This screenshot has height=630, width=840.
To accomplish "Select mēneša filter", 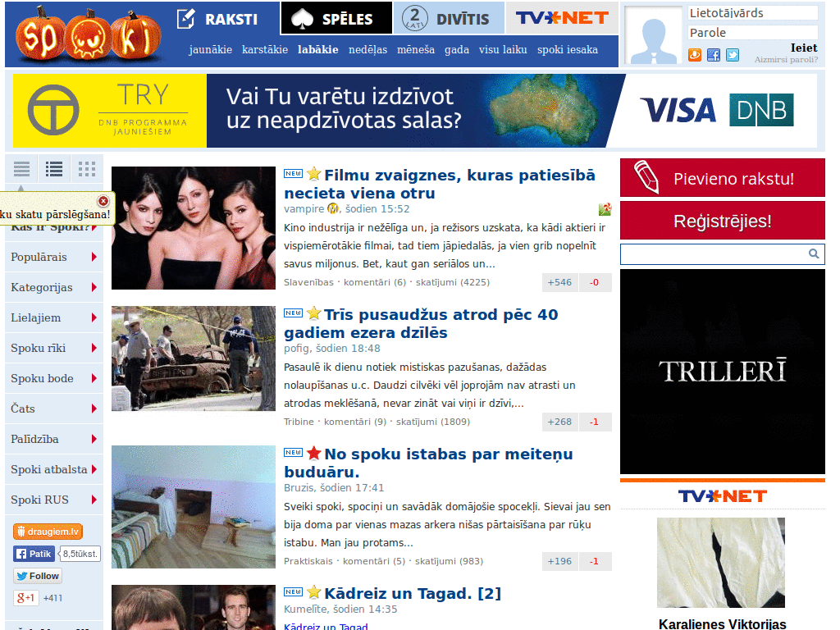I will click(x=416, y=50).
